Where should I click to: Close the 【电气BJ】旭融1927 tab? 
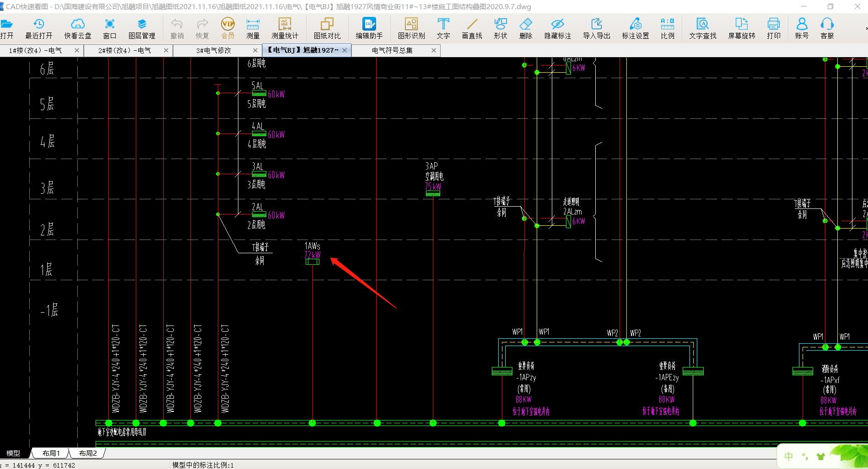pos(345,50)
